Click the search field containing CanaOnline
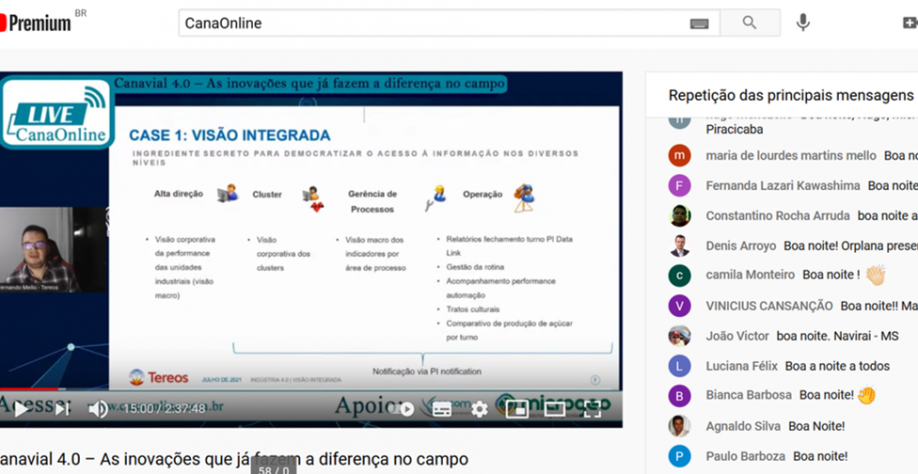The image size is (918, 474). (x=430, y=23)
